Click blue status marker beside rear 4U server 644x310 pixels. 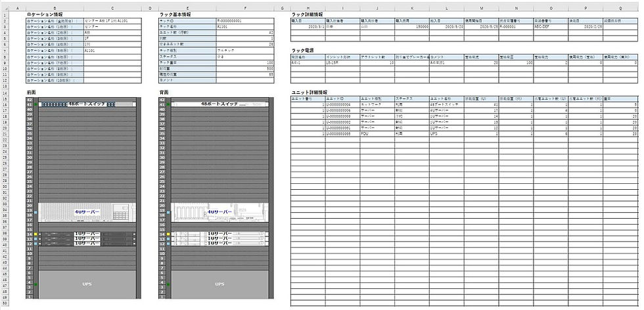[x=168, y=213]
